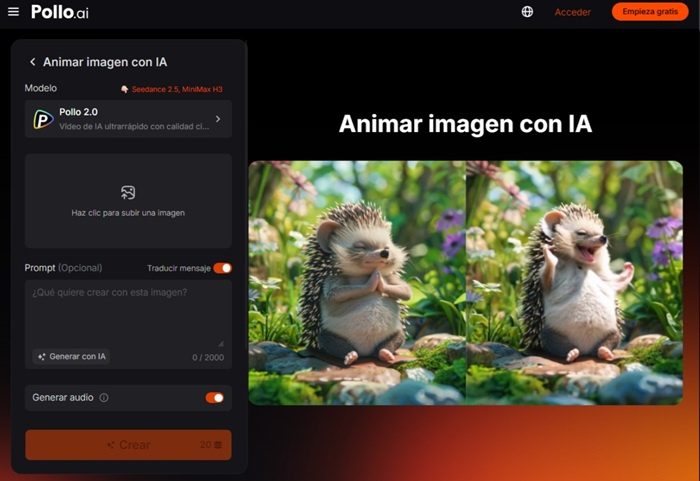This screenshot has height=481, width=700.
Task: Go back using the arrow beside Animar imagen
Action: [x=33, y=62]
